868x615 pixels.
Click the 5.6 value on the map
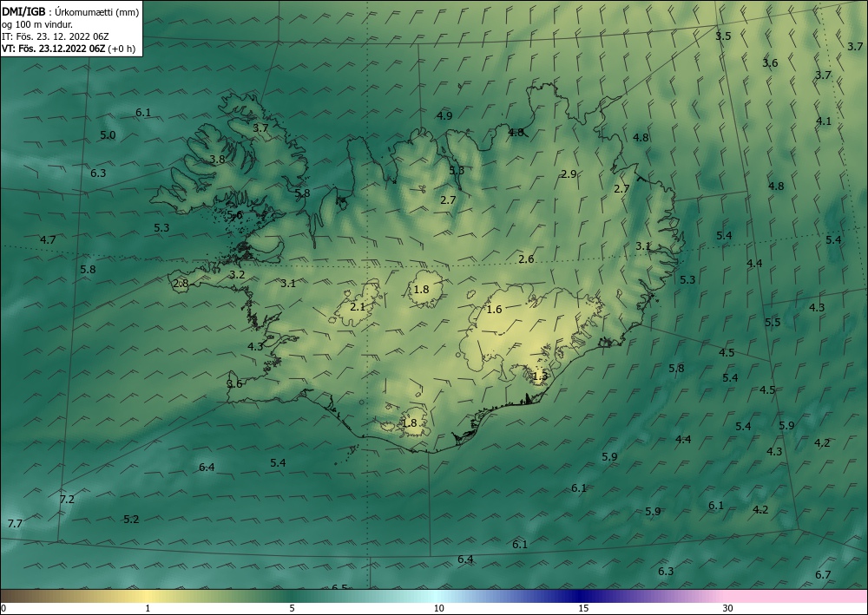(x=234, y=214)
